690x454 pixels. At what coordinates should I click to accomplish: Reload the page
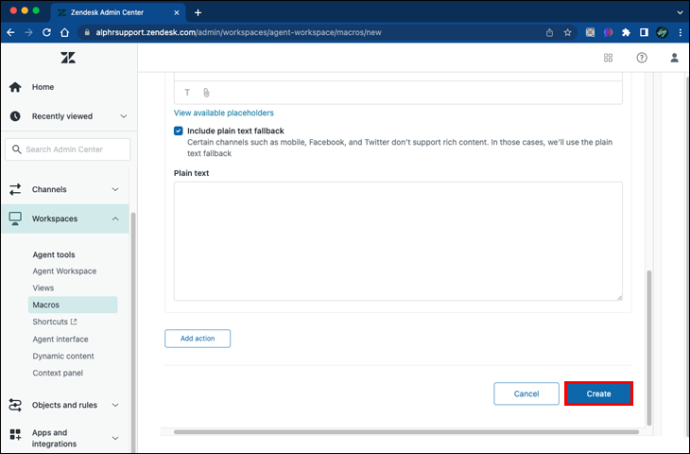click(47, 33)
